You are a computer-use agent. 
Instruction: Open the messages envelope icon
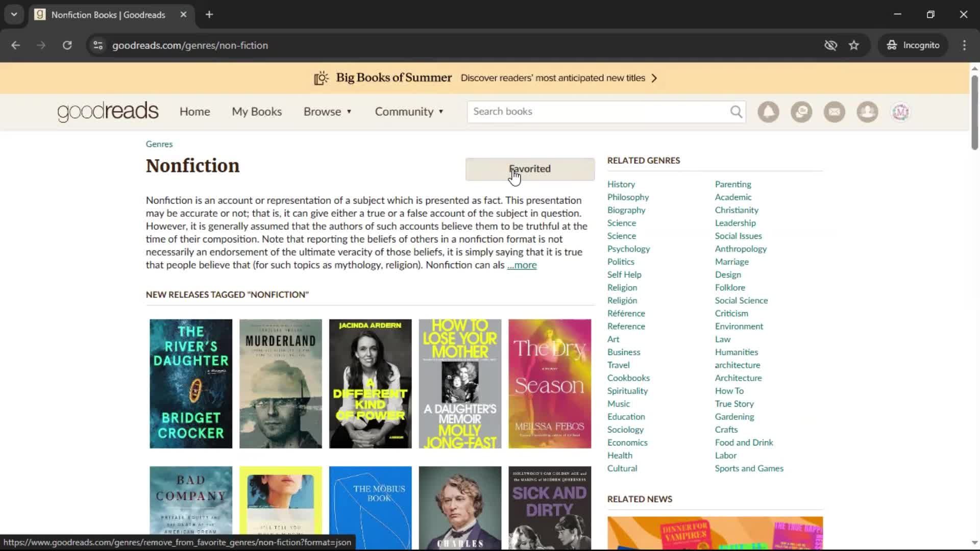835,112
